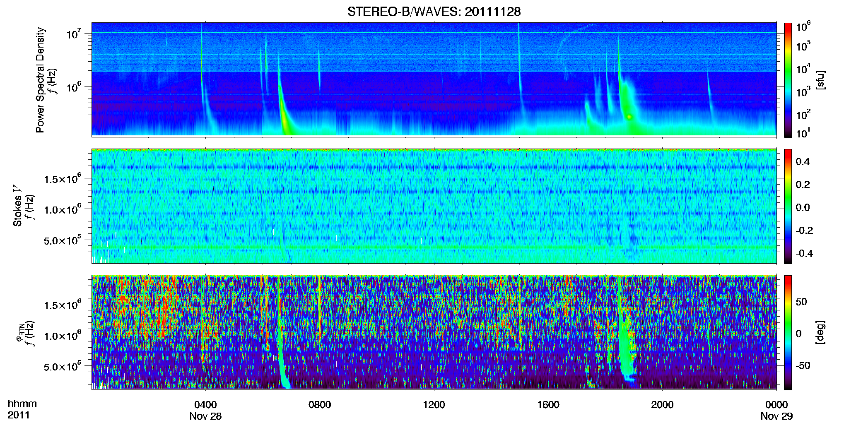Click the [sfu] units label
The height and width of the screenshot is (447, 868).
(820, 80)
